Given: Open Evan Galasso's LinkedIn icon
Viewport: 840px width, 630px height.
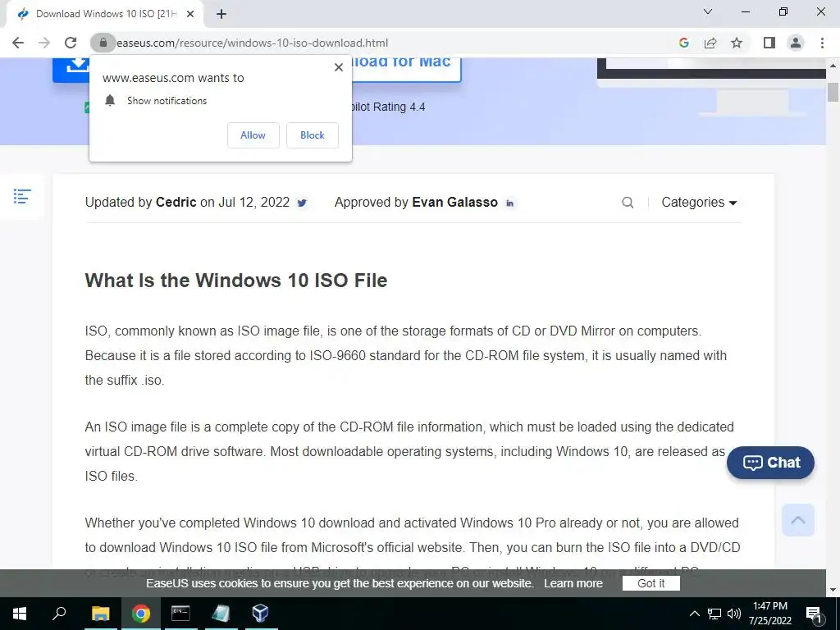Looking at the screenshot, I should (x=509, y=203).
